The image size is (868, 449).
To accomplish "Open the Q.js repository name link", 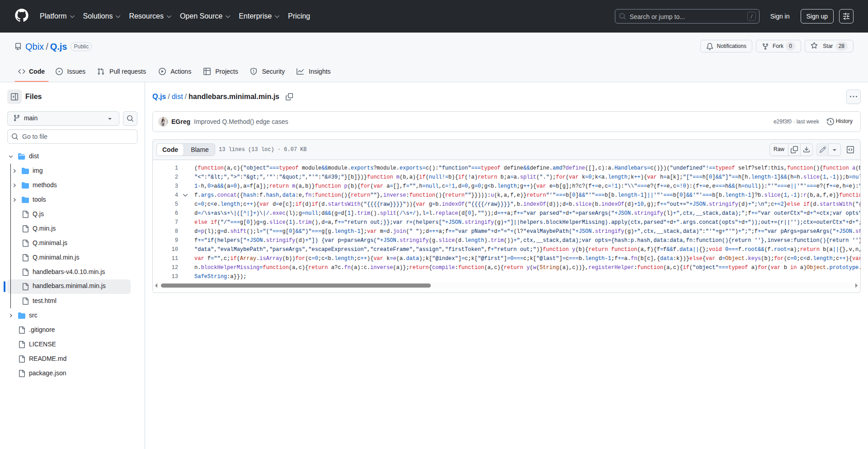I will pyautogui.click(x=58, y=47).
